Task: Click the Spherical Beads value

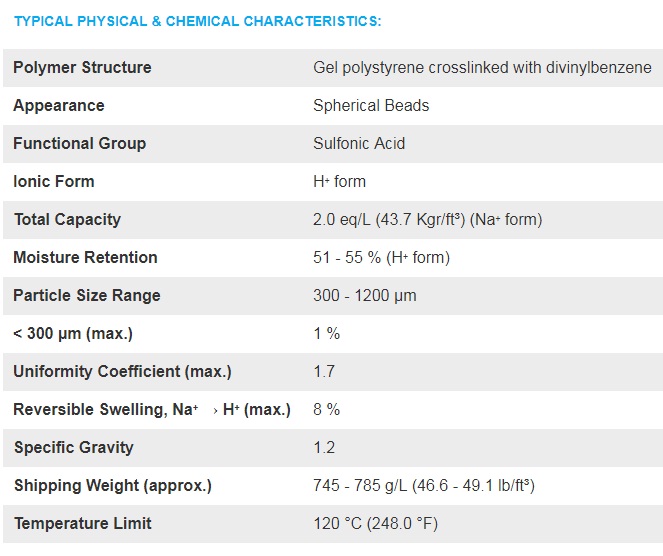Action: click(371, 106)
